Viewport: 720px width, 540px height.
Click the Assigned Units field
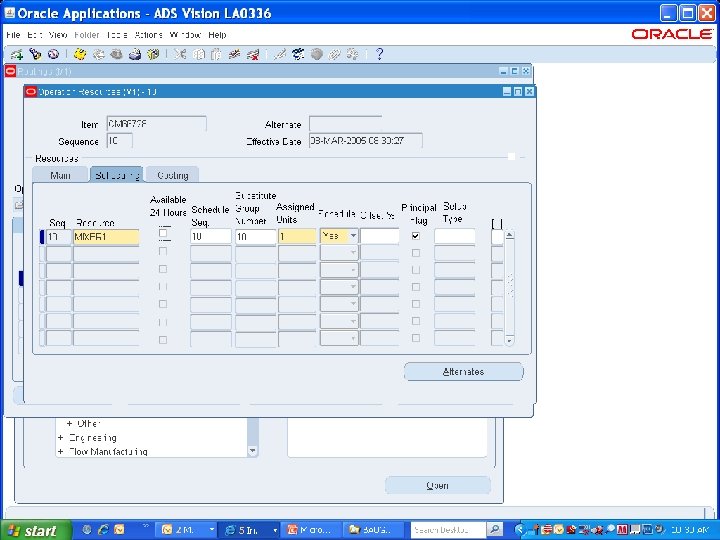(x=297, y=236)
